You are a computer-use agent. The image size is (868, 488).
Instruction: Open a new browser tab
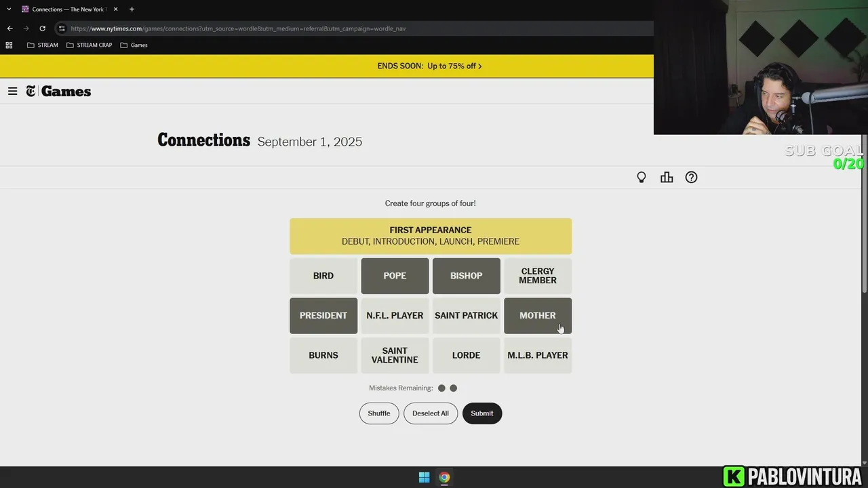coord(132,9)
